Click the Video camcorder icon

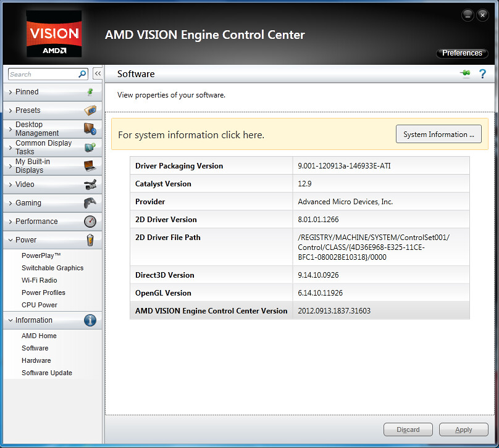[90, 185]
